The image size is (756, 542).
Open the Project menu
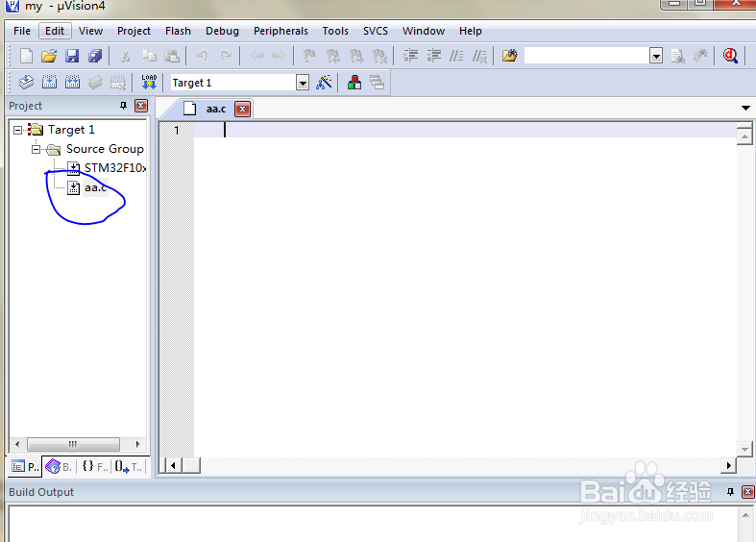(134, 31)
